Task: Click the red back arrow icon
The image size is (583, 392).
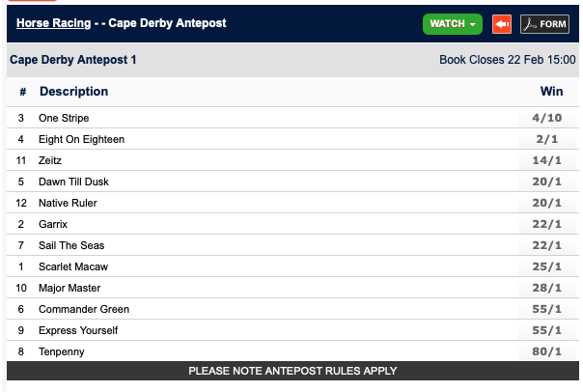Action: (x=502, y=24)
